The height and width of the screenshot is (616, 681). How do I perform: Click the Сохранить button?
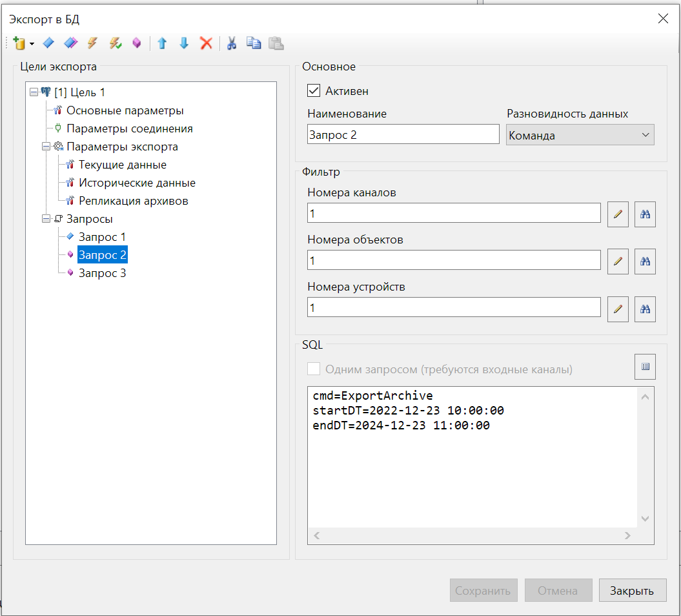click(x=483, y=590)
